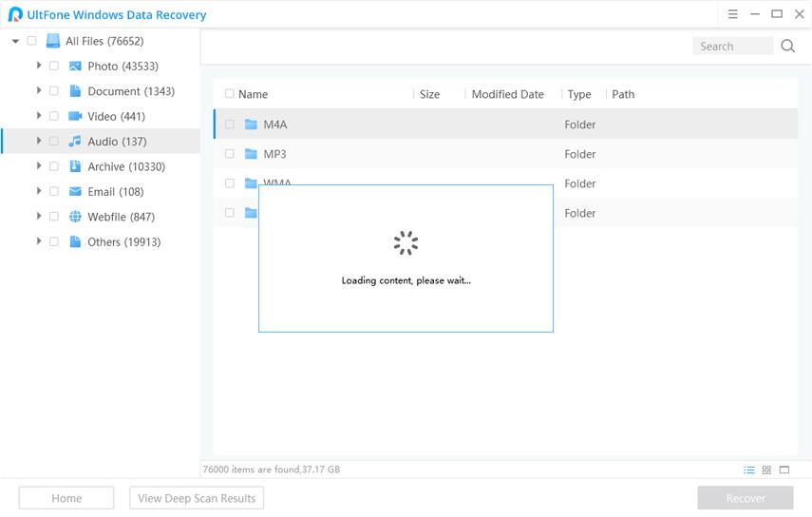Check the MP3 folder row checkbox
The height and width of the screenshot is (517, 812).
230,154
